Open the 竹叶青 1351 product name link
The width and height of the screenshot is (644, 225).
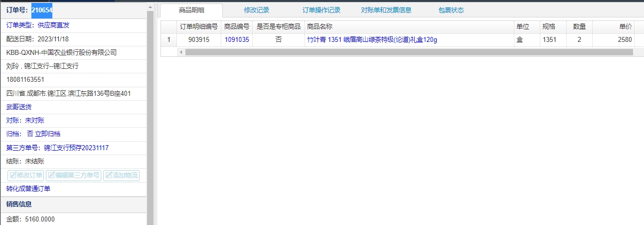click(372, 40)
